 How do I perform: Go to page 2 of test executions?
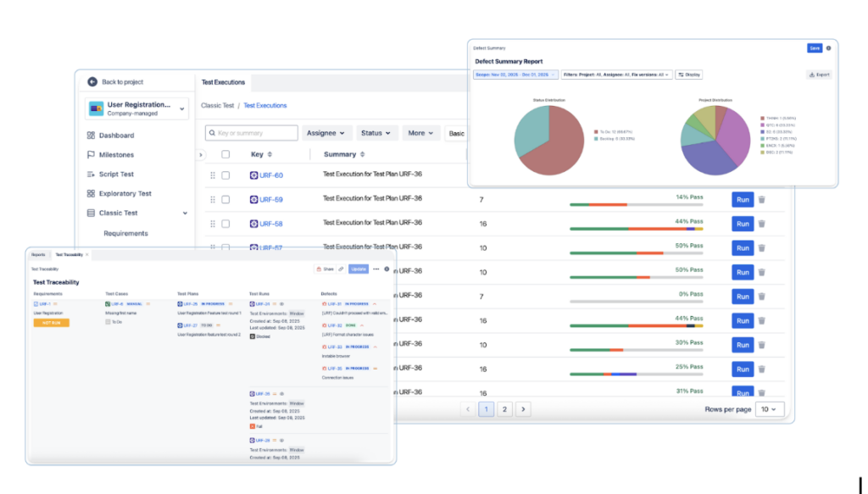tap(504, 409)
